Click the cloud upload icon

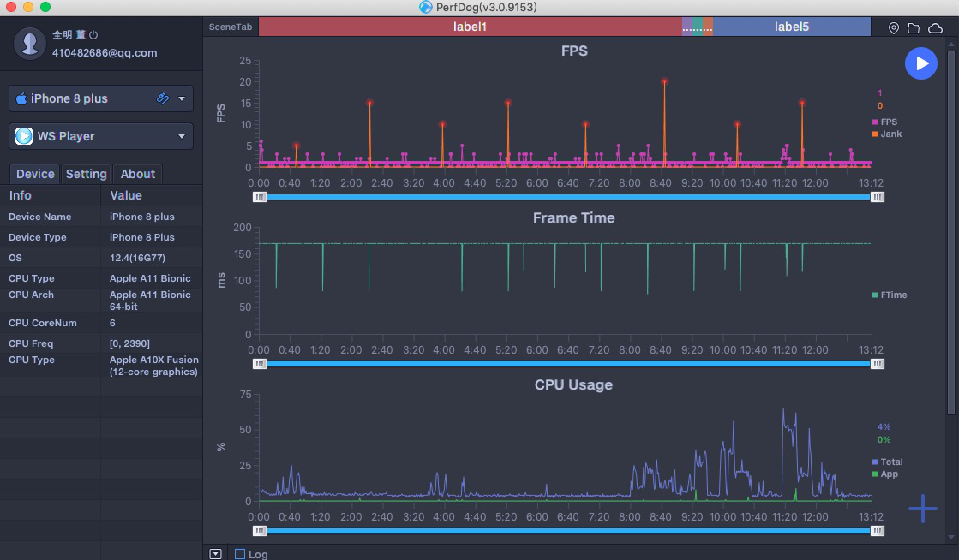(935, 27)
